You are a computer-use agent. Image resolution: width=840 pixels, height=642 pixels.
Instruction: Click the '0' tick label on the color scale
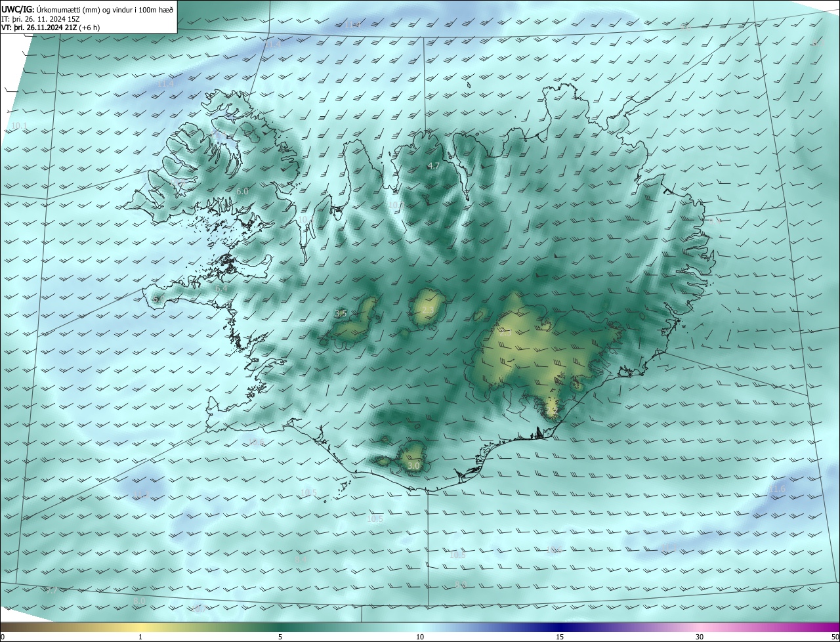coord(3,637)
